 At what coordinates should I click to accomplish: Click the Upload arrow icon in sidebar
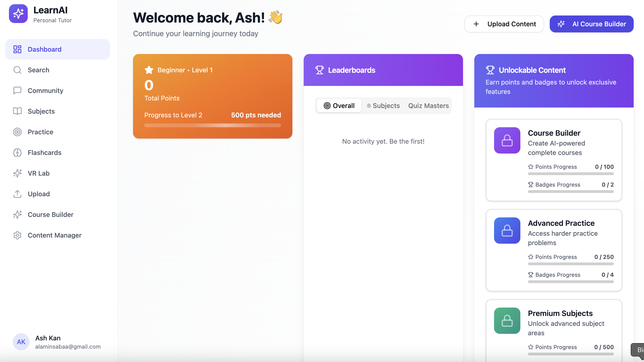coord(17,194)
